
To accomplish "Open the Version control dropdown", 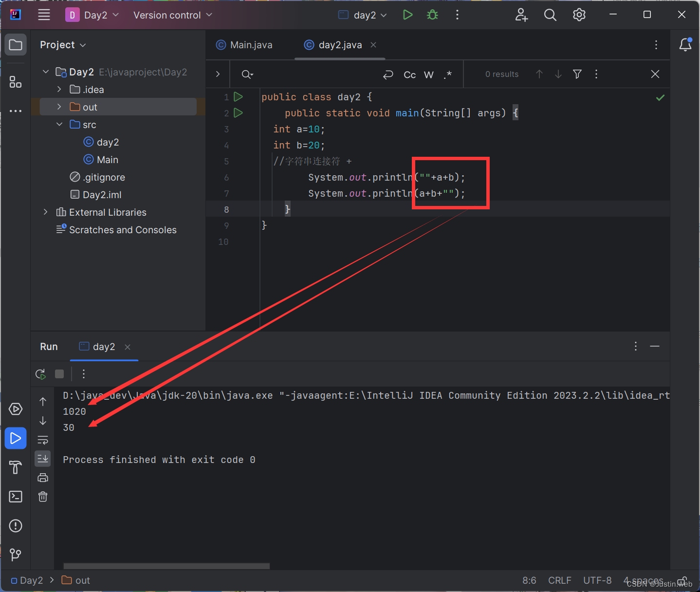I will point(173,15).
